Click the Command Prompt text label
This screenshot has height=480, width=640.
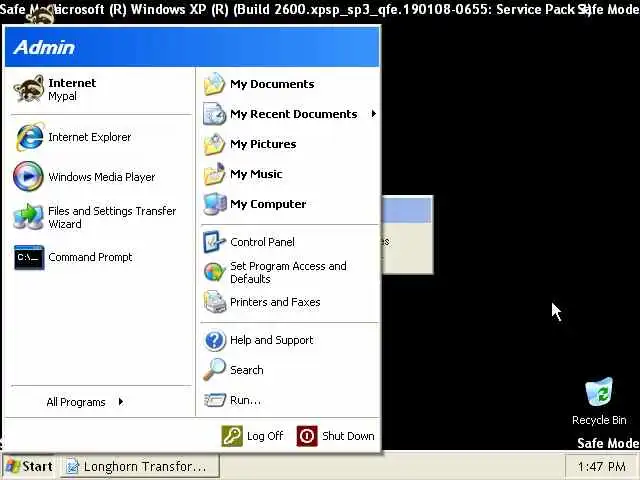(90, 257)
